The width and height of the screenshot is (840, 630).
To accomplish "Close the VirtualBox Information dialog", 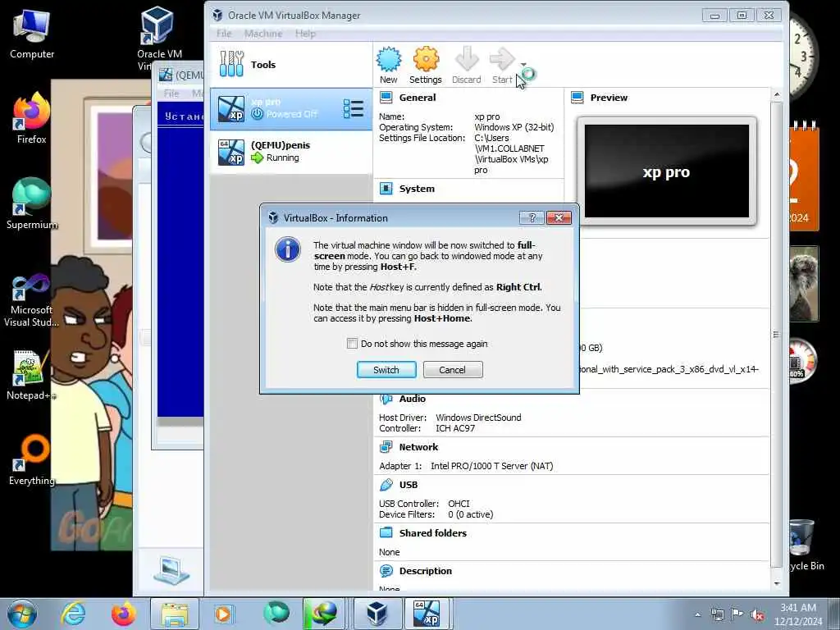I will [559, 217].
